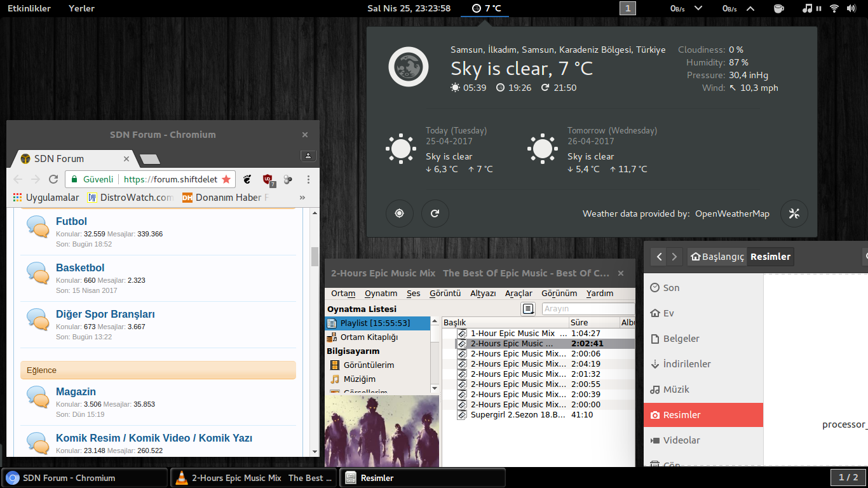Image resolution: width=868 pixels, height=488 pixels.
Task: Select the SDN Forum tab
Action: [x=74, y=159]
